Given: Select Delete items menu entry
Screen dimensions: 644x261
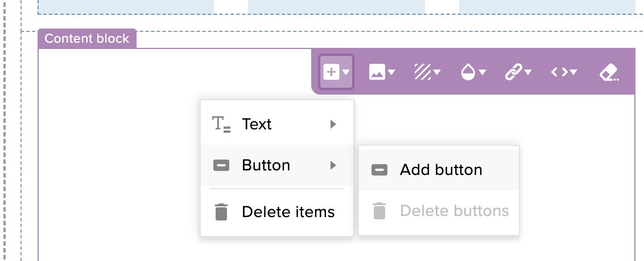Looking at the screenshot, I should tap(277, 211).
